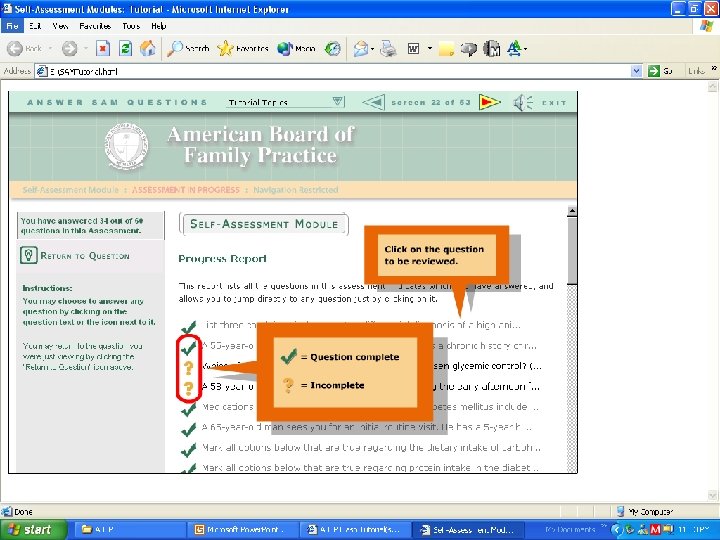Click the Print icon in toolbar
This screenshot has width=720, height=540.
point(388,48)
